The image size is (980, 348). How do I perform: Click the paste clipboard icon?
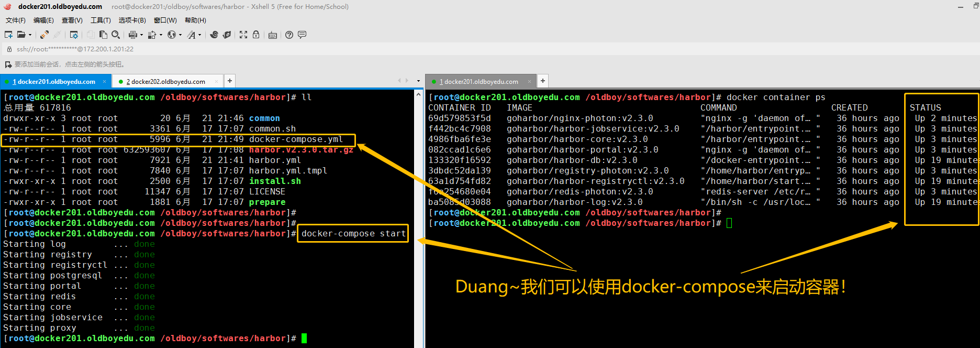pyautogui.click(x=103, y=35)
